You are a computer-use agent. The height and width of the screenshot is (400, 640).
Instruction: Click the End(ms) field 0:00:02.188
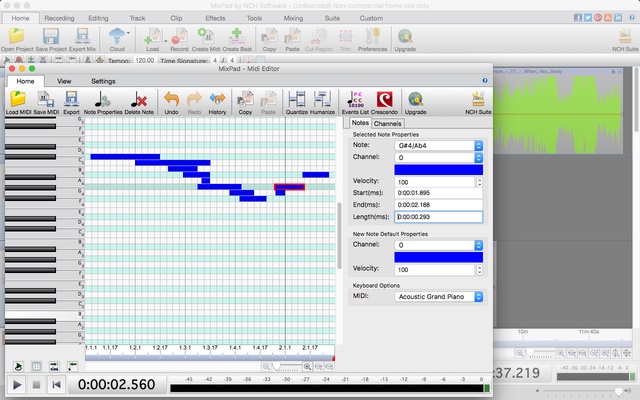(438, 205)
